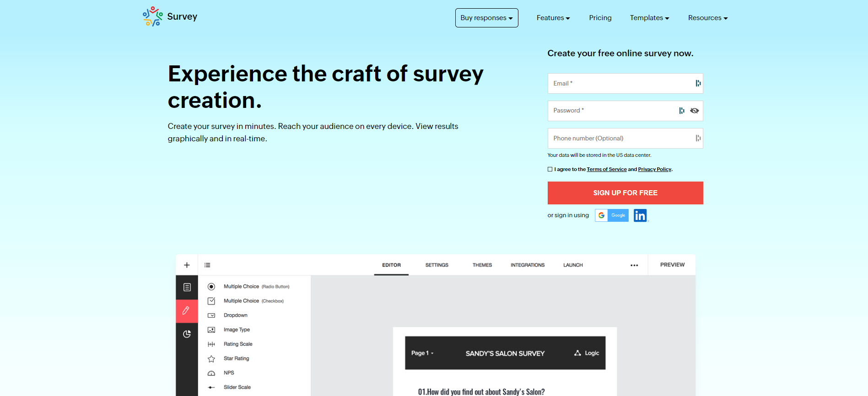Toggle password visibility eye icon

pyautogui.click(x=695, y=111)
